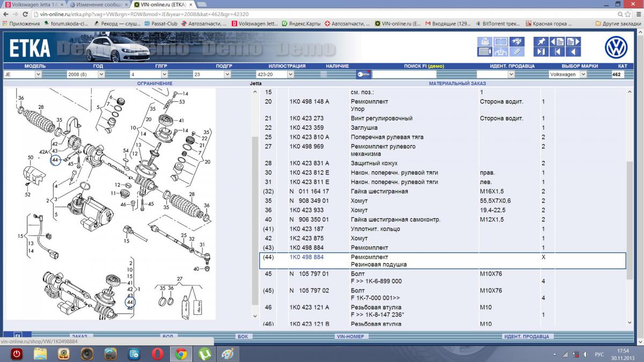Select part number 1K2 423 875

coord(306,238)
